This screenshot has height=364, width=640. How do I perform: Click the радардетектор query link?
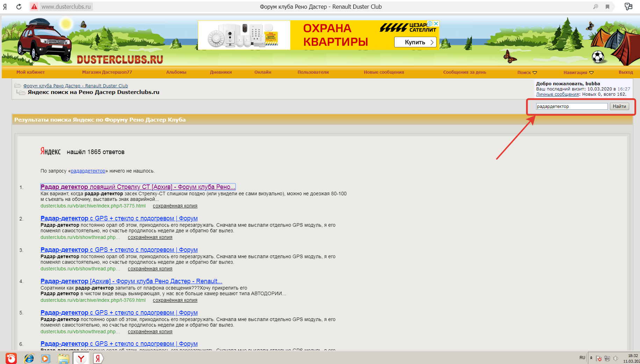(x=88, y=171)
